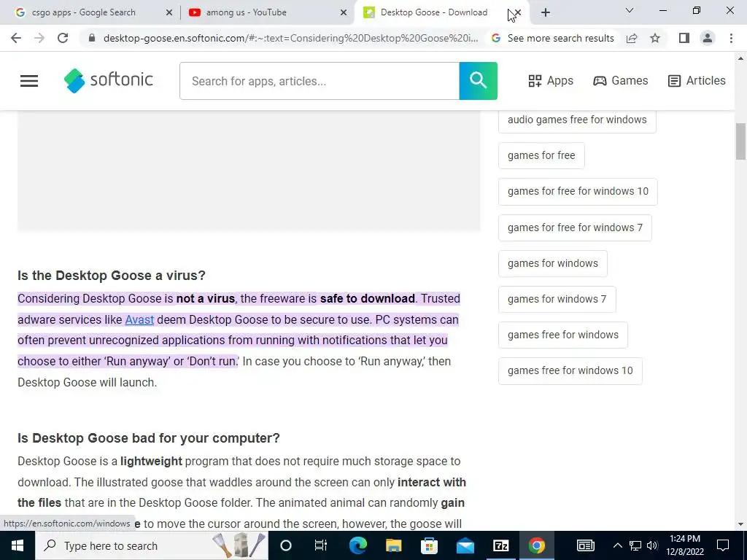Viewport: 747px width, 560px height.
Task: Open News and interests widget
Action: click(x=586, y=545)
